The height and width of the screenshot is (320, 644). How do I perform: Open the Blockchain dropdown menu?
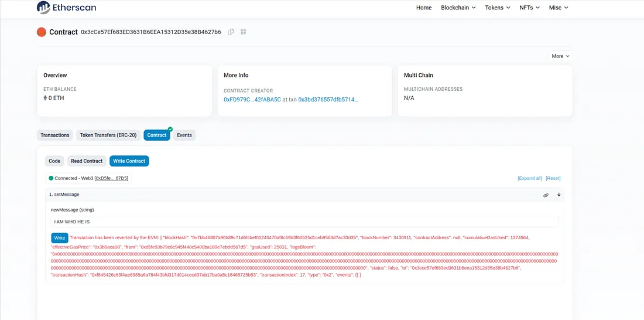[458, 8]
